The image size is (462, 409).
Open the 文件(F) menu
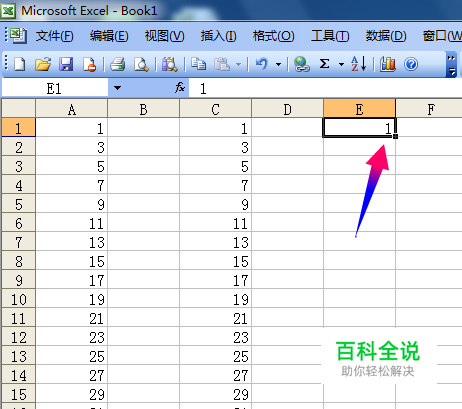(x=55, y=36)
